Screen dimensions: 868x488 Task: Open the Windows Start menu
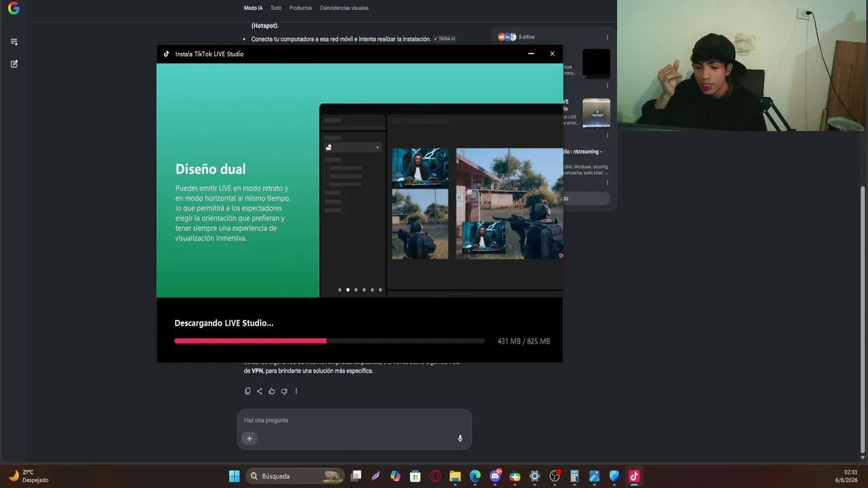(x=234, y=476)
